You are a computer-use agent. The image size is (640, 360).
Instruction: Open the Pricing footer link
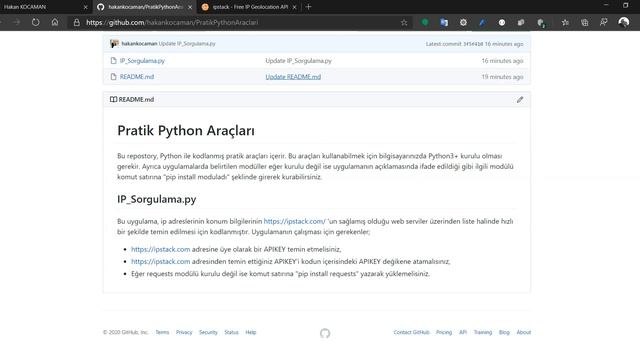(x=444, y=332)
